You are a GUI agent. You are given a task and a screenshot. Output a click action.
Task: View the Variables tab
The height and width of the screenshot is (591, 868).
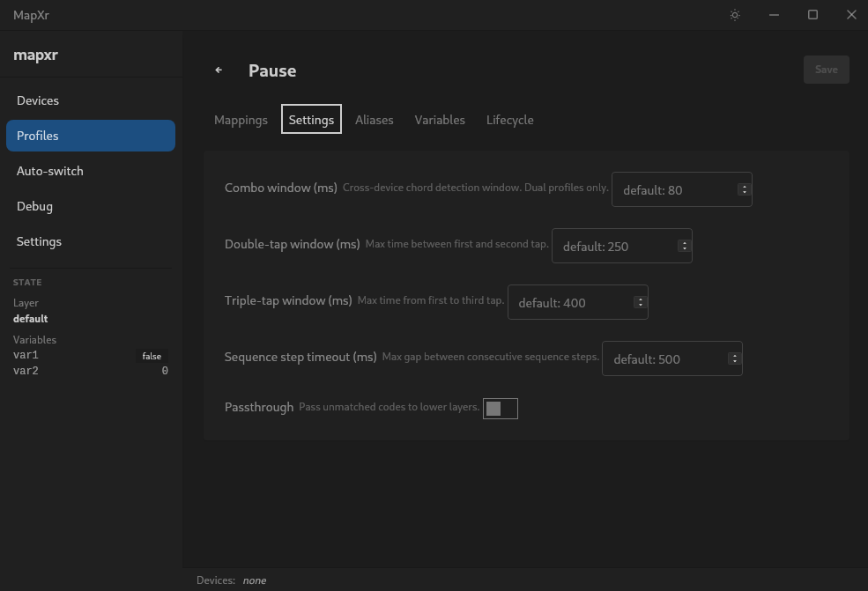coord(440,120)
